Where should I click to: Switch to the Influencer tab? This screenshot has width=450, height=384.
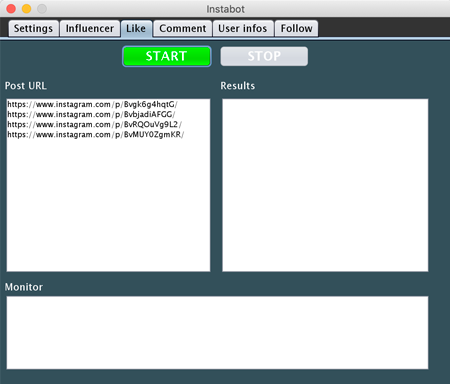tap(90, 29)
